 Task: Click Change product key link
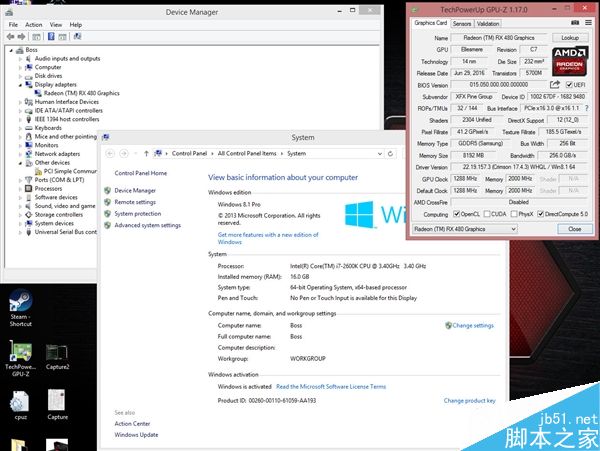click(x=470, y=401)
